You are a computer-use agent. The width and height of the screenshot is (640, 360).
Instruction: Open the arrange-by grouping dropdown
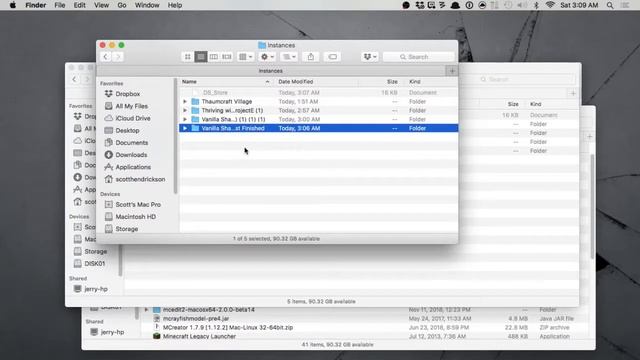(x=245, y=57)
